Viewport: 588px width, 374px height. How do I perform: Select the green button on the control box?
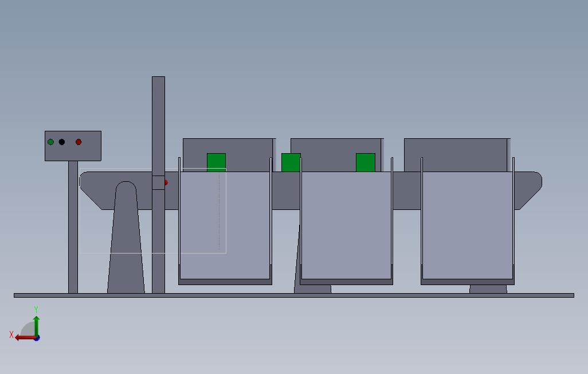click(50, 142)
